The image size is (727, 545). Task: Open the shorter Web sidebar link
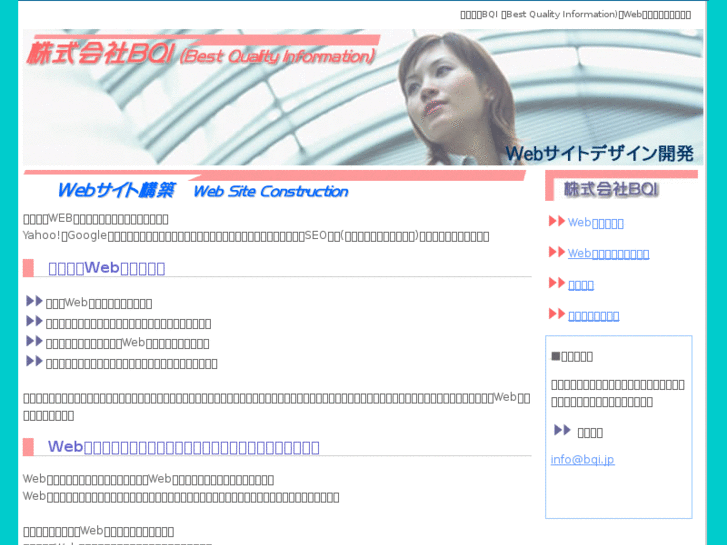[595, 223]
